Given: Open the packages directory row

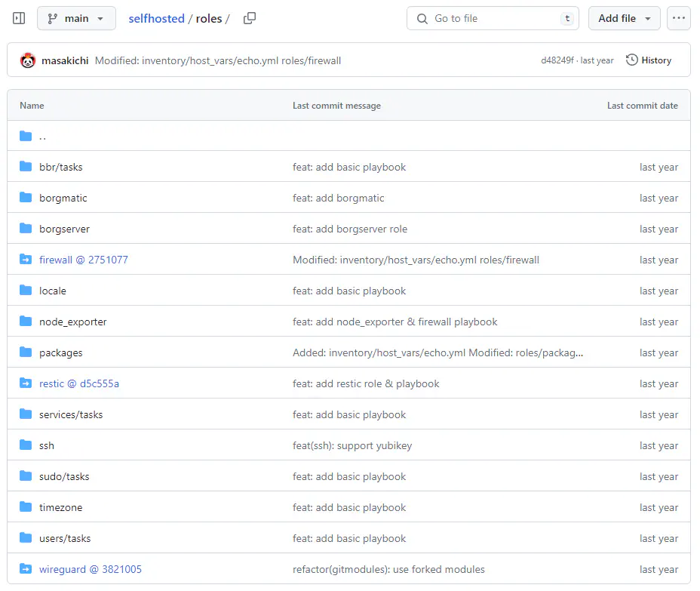Looking at the screenshot, I should pyautogui.click(x=60, y=352).
